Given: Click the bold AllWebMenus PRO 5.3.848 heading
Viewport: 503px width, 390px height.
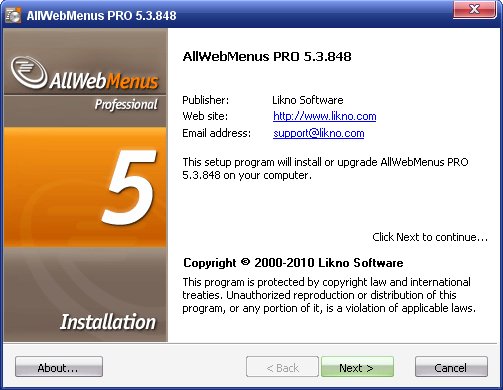Looking at the screenshot, I should click(x=267, y=56).
